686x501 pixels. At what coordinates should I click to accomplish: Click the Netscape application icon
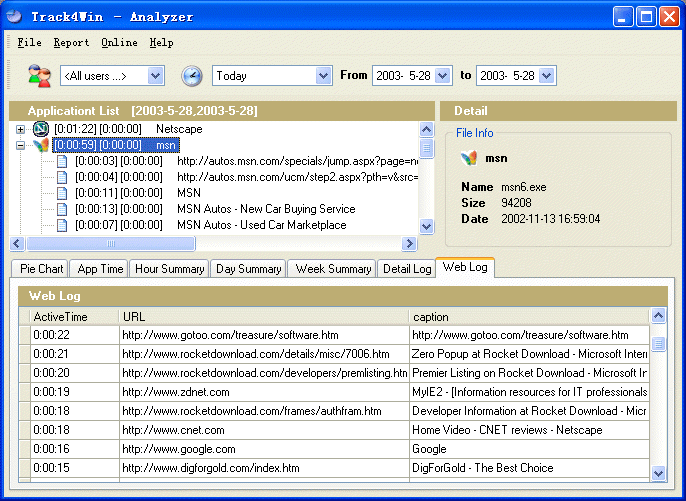[x=41, y=129]
